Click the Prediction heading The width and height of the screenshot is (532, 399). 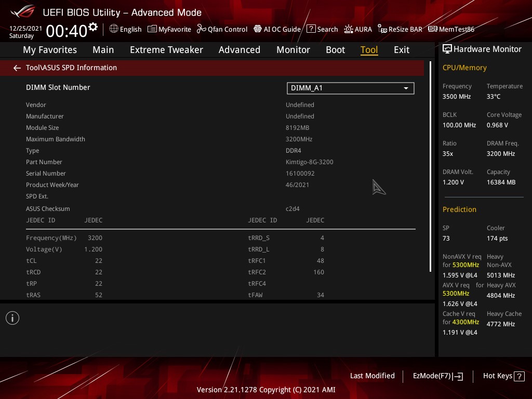coord(459,210)
